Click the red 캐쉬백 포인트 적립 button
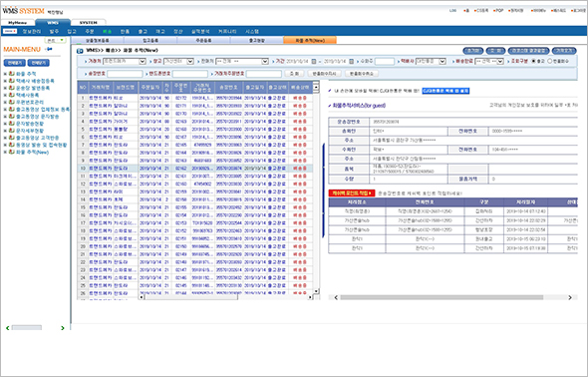This screenshot has height=377, width=588. click(352, 193)
